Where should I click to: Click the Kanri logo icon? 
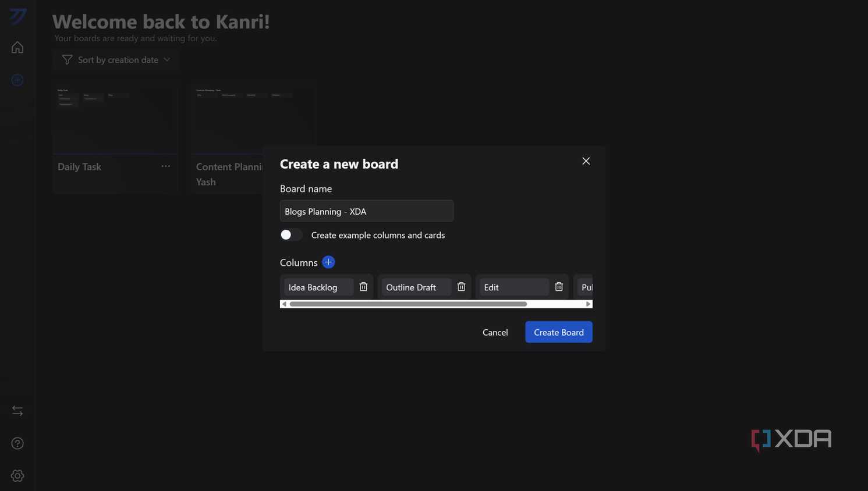[x=18, y=16]
